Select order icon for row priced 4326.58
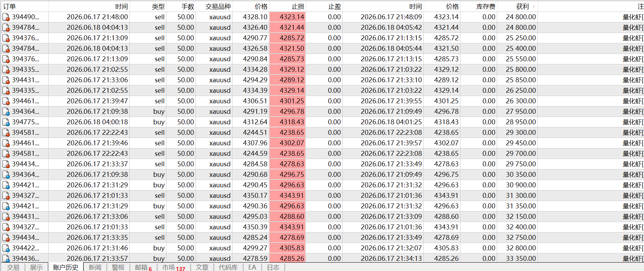Image resolution: width=644 pixels, height=271 pixels. click(6, 49)
